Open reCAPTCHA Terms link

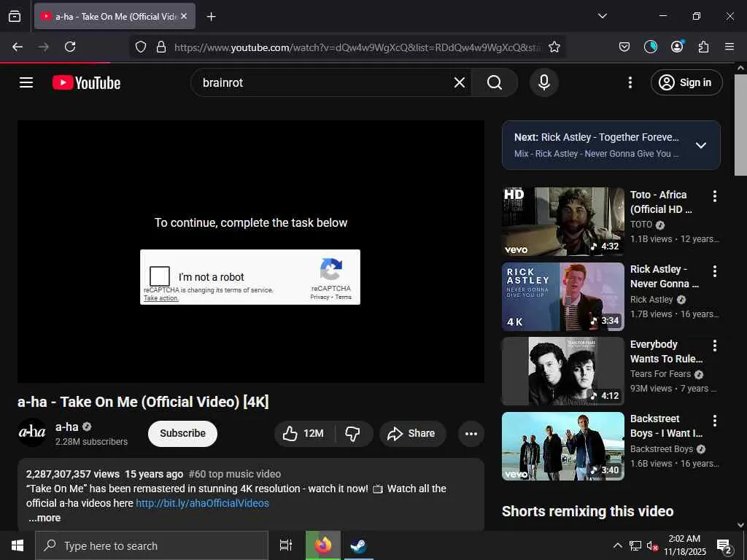click(x=343, y=297)
